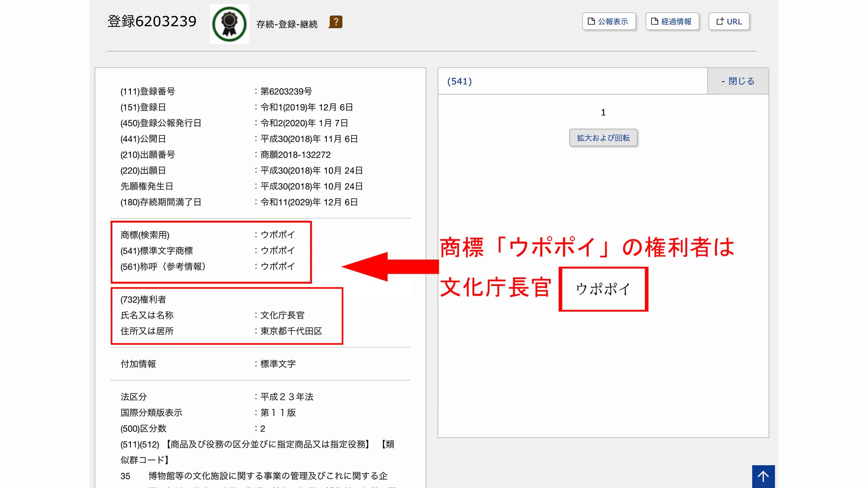Click the 標準文字 additional info value

click(278, 364)
